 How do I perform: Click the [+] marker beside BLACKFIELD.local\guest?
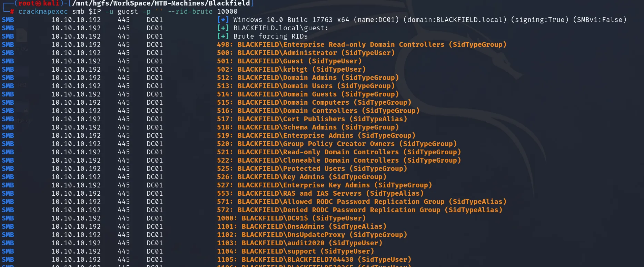click(223, 28)
